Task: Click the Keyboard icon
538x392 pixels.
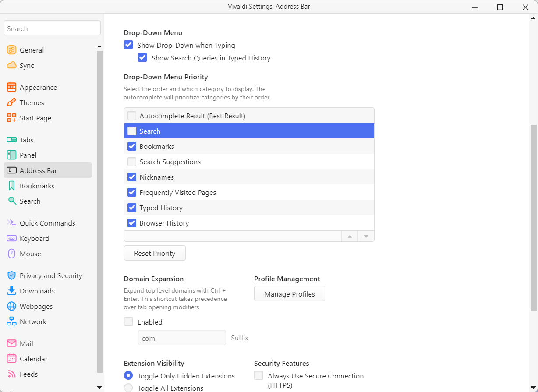Action: coord(12,238)
